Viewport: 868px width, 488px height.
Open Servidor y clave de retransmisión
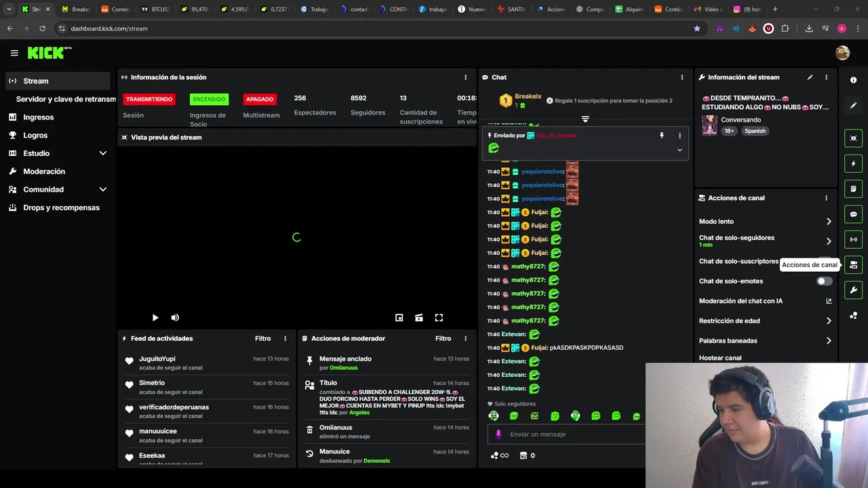[66, 99]
